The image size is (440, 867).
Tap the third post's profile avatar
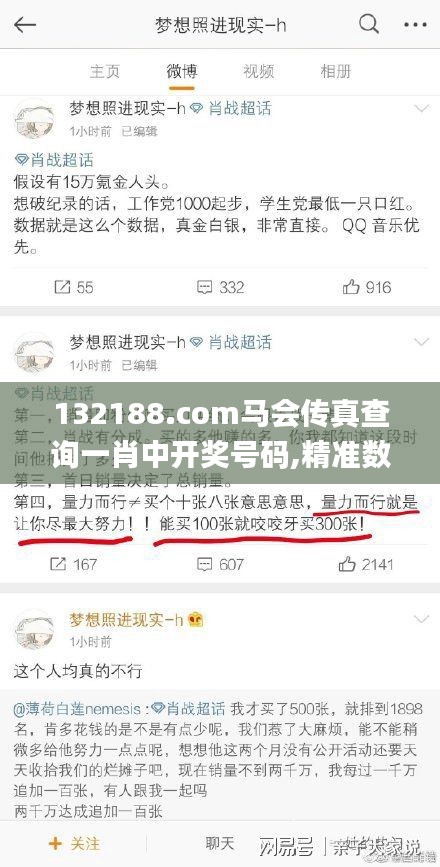point(34,630)
